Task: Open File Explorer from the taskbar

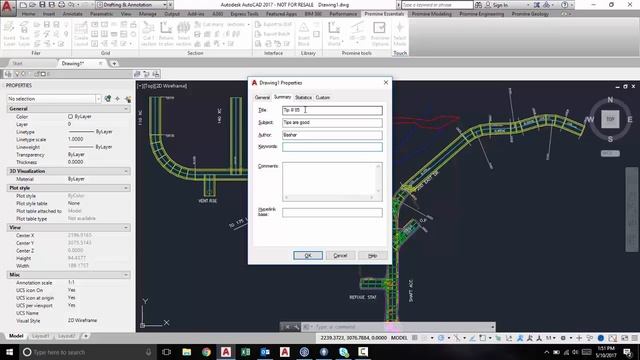Action: [187, 352]
